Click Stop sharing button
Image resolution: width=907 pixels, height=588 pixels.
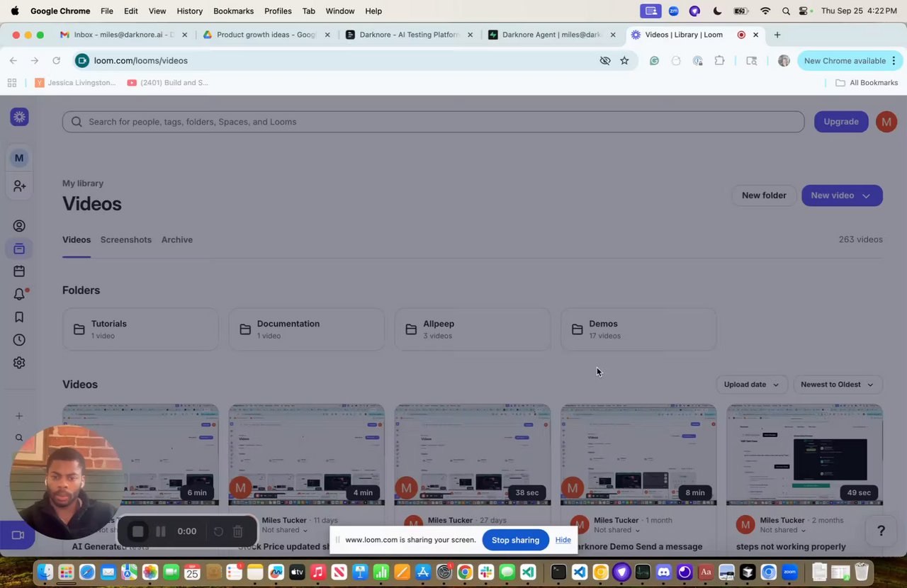516,540
